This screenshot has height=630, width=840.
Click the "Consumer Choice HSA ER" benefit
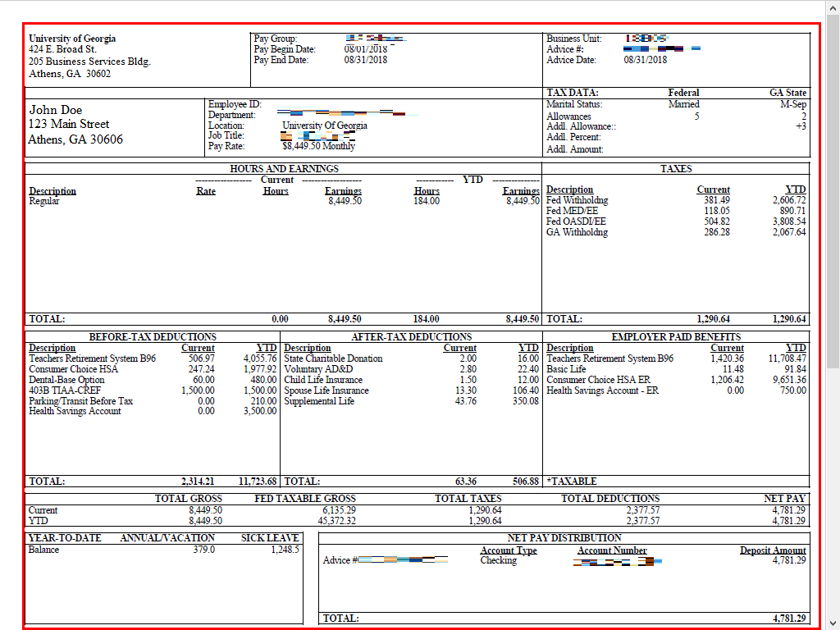point(598,380)
